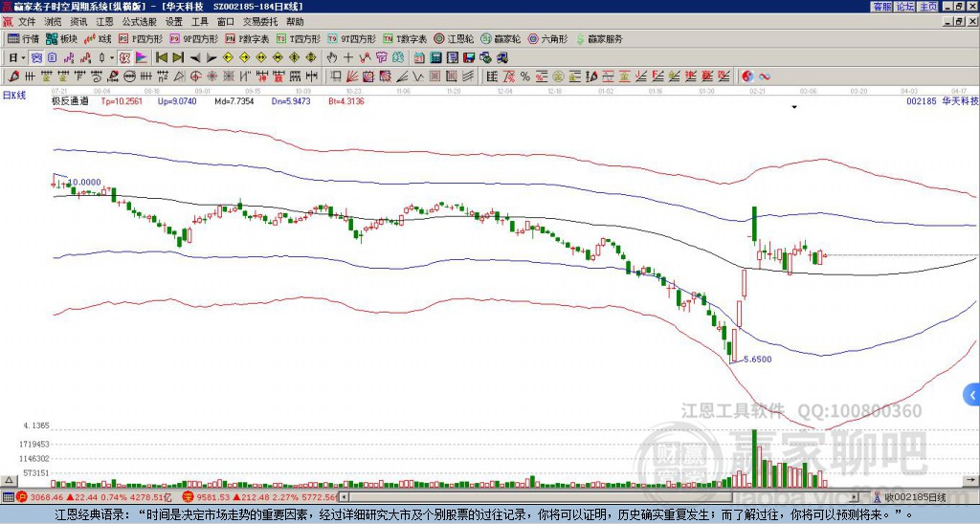
Task: Open the 窗口 menu
Action: pyautogui.click(x=226, y=22)
